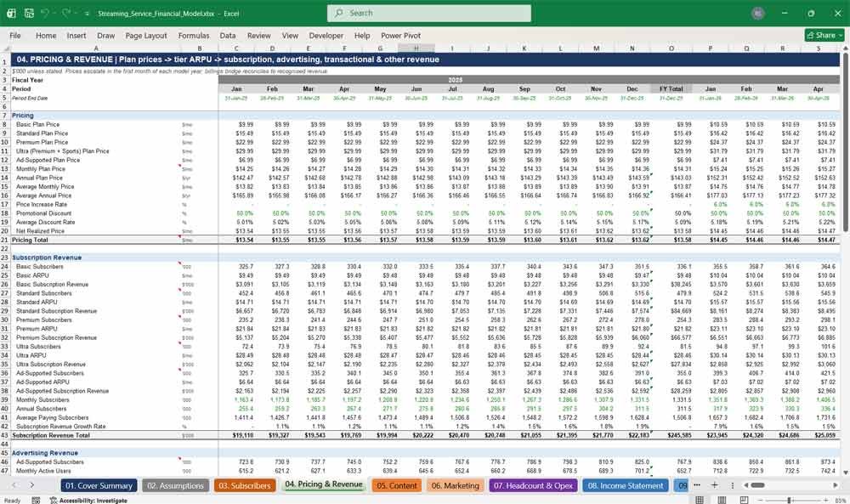Switch to 06. Marketing sheet tab
850x504 pixels.
[x=456, y=485]
